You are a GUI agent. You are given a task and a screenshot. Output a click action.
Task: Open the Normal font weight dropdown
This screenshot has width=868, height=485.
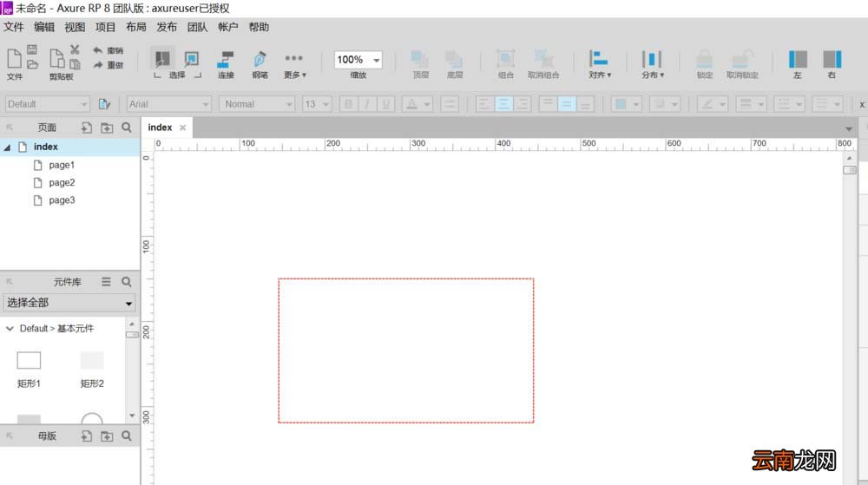pos(257,104)
